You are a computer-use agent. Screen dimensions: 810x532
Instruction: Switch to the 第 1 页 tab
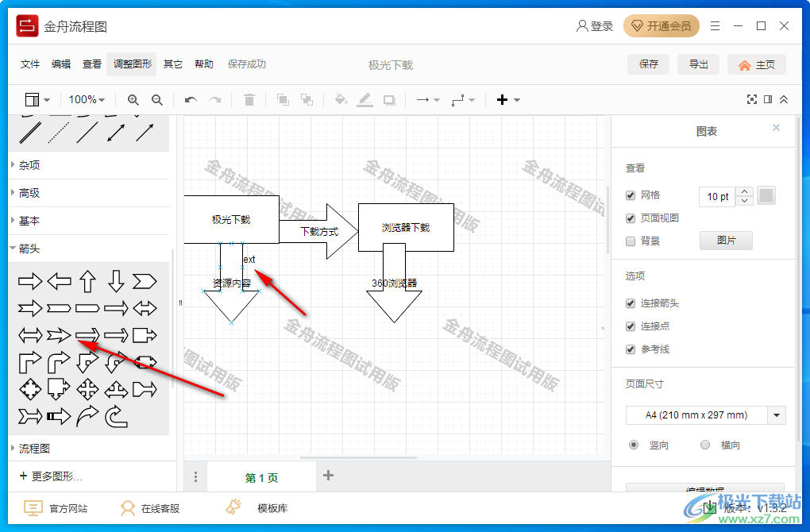(x=261, y=478)
